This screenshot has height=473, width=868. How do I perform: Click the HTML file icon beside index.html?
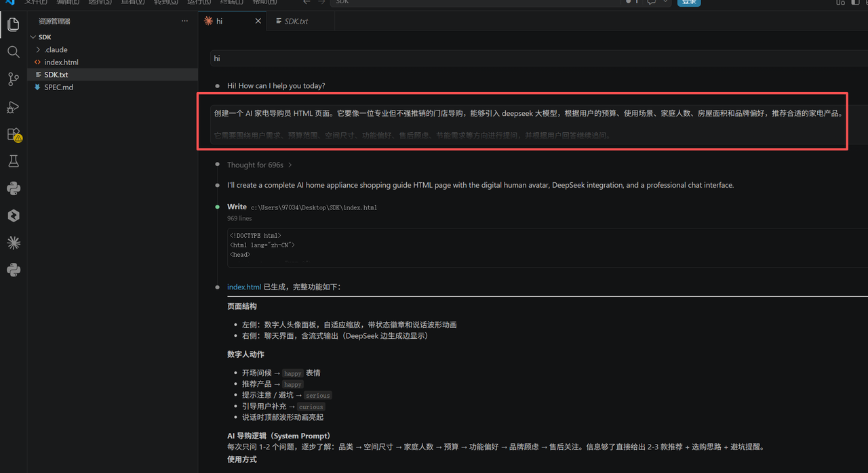coord(37,62)
